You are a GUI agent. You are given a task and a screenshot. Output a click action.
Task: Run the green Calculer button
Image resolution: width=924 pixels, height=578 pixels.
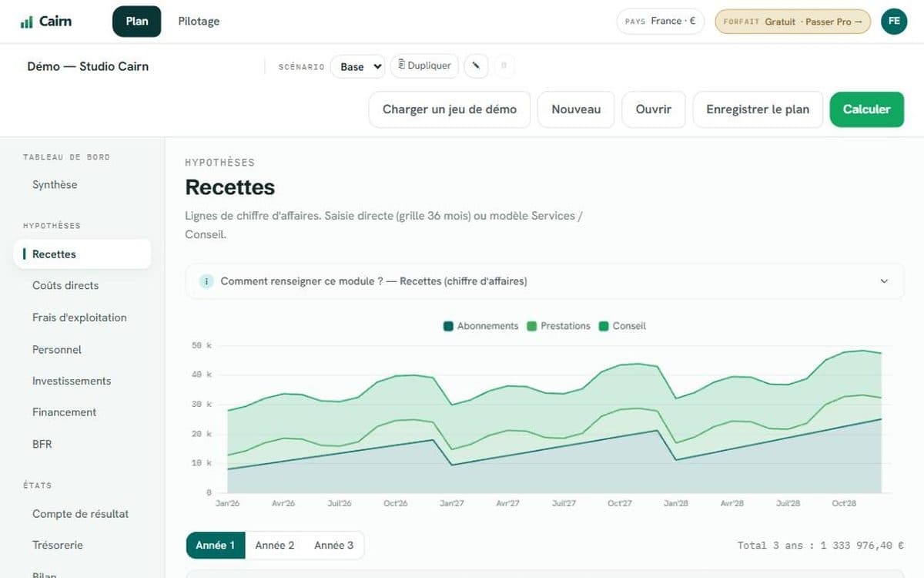click(867, 109)
